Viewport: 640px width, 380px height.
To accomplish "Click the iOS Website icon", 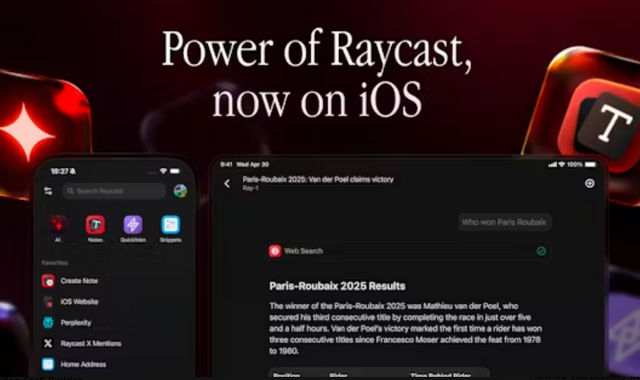I will tap(48, 302).
